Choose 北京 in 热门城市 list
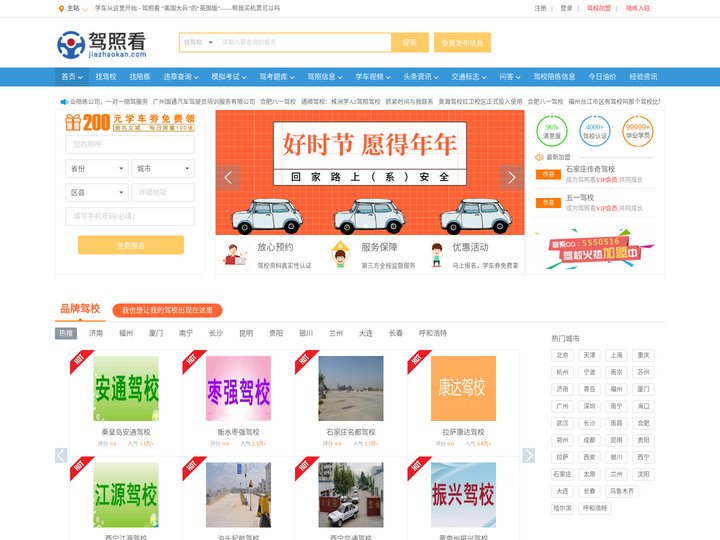The width and height of the screenshot is (720, 540). [x=562, y=355]
